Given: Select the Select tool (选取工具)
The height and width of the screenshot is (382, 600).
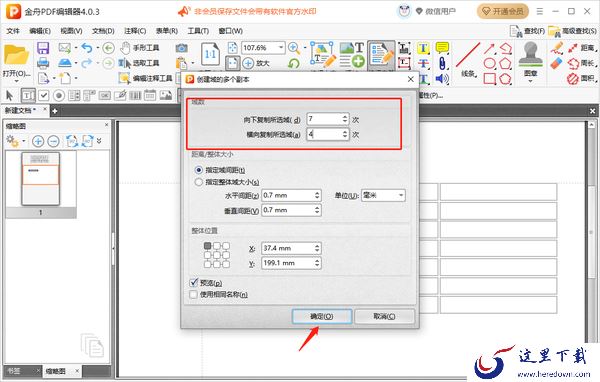Looking at the screenshot, I should coord(139,63).
